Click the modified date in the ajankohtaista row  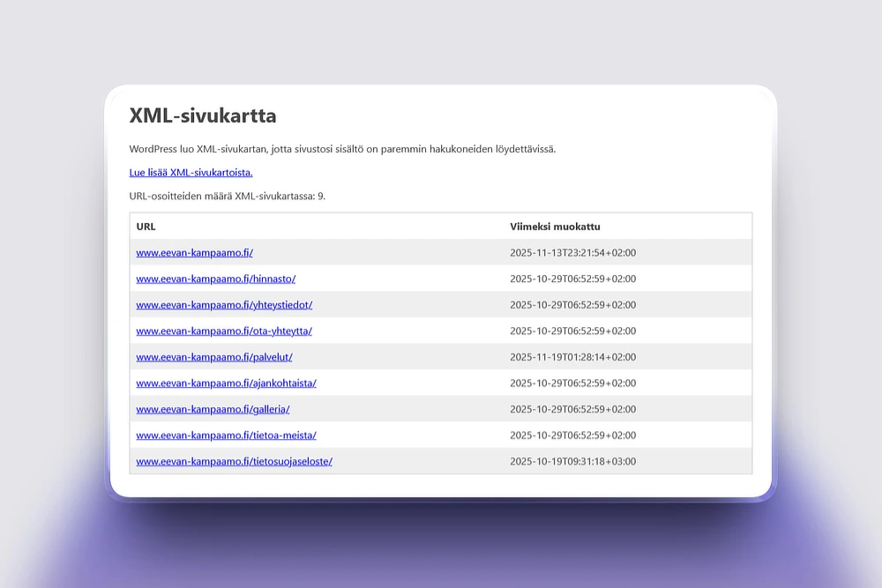tap(573, 383)
